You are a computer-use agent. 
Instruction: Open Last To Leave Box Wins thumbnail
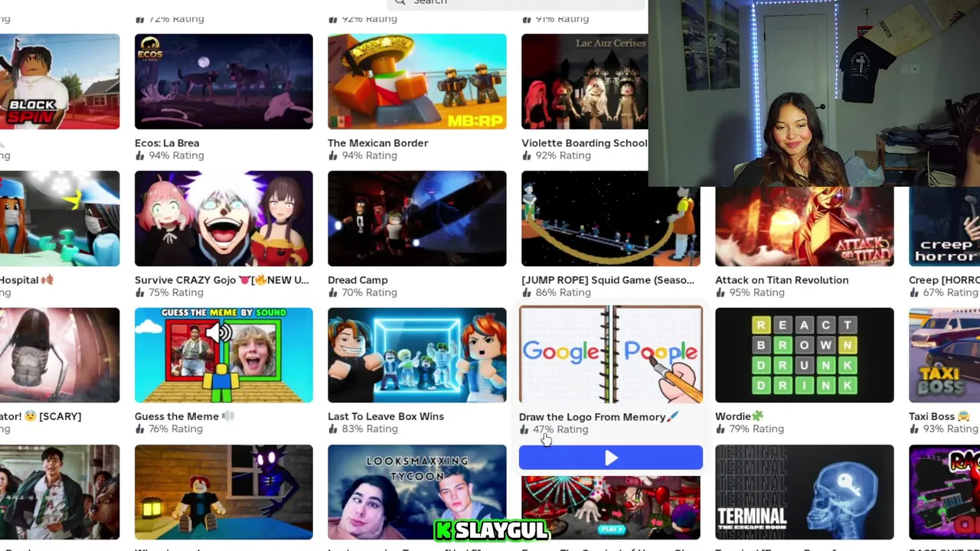[416, 355]
